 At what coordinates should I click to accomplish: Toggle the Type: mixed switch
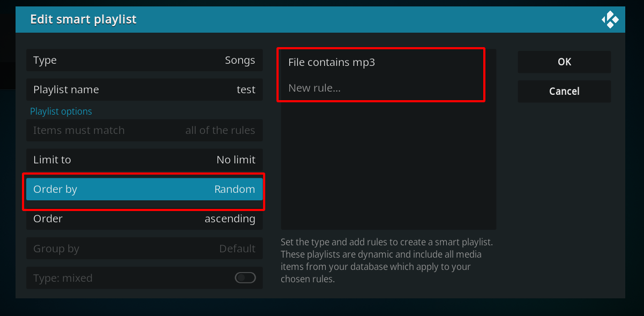point(245,278)
